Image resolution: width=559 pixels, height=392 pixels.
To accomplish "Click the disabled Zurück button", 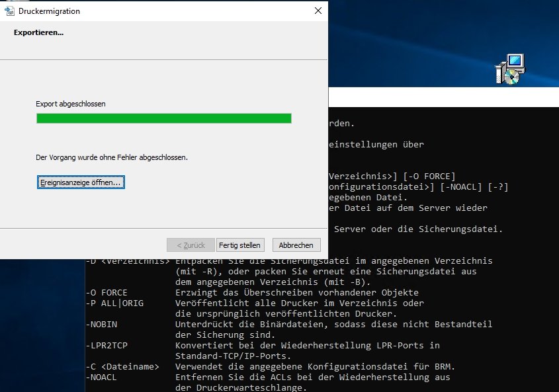I will pyautogui.click(x=191, y=245).
